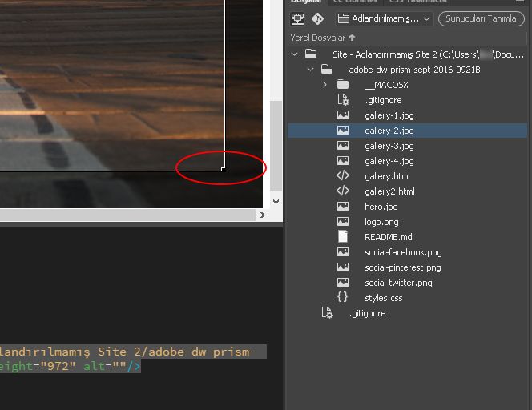Select the gallery-3.jpg file name

pos(389,147)
